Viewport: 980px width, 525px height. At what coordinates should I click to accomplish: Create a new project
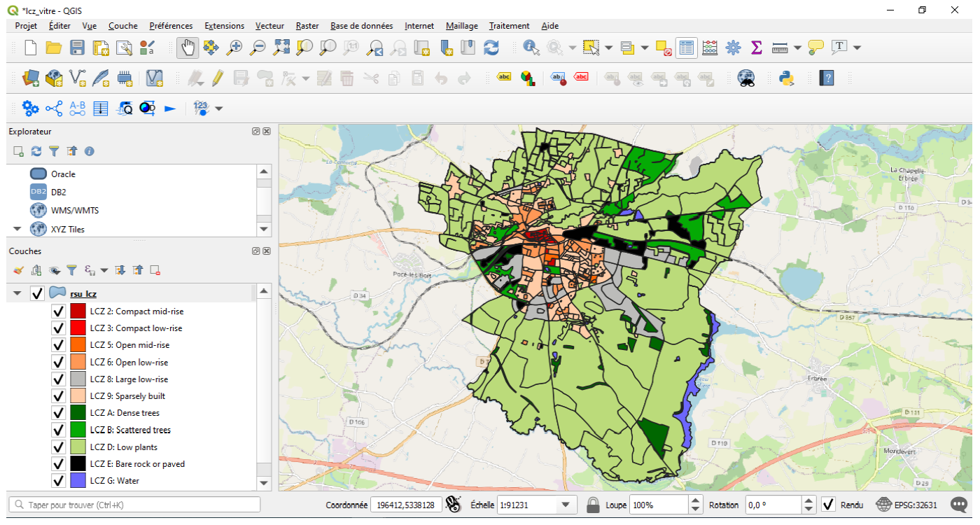click(29, 47)
